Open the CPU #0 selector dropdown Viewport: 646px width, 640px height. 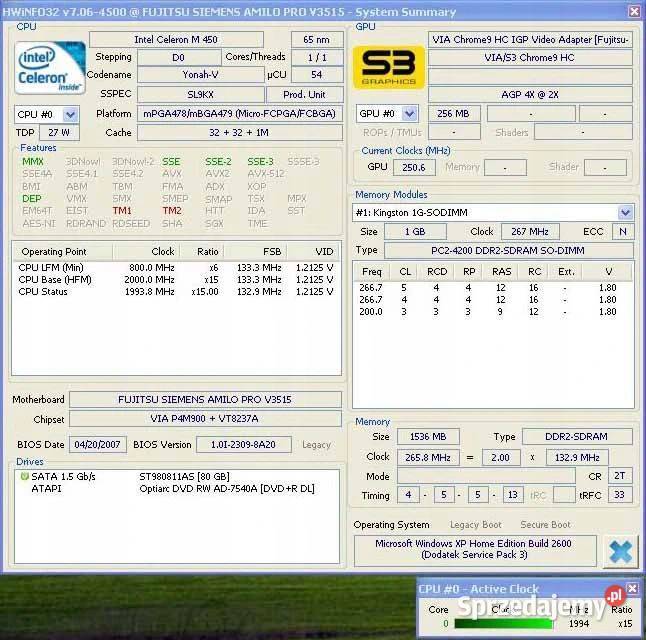click(70, 114)
